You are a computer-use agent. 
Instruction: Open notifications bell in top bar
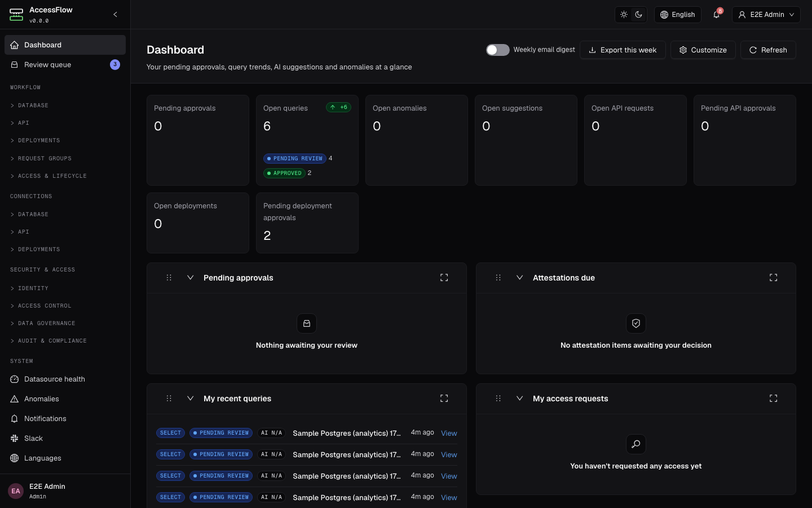[717, 15]
